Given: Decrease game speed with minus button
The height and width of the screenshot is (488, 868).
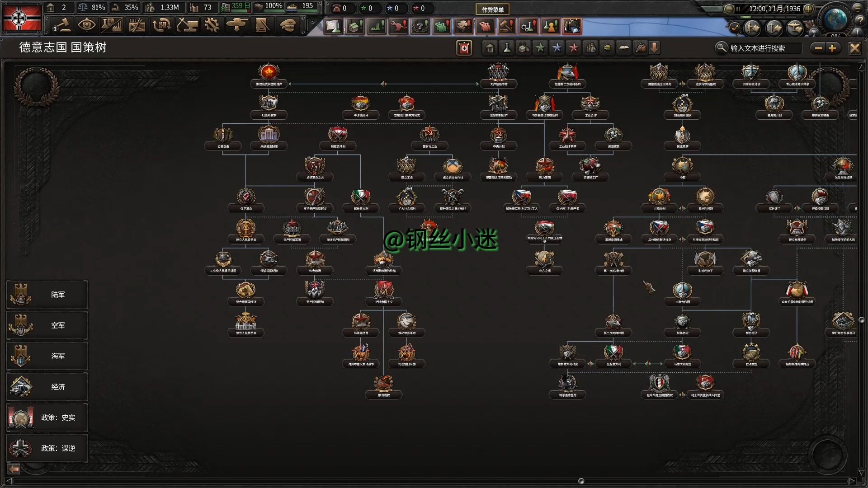Looking at the screenshot, I should point(729,9).
